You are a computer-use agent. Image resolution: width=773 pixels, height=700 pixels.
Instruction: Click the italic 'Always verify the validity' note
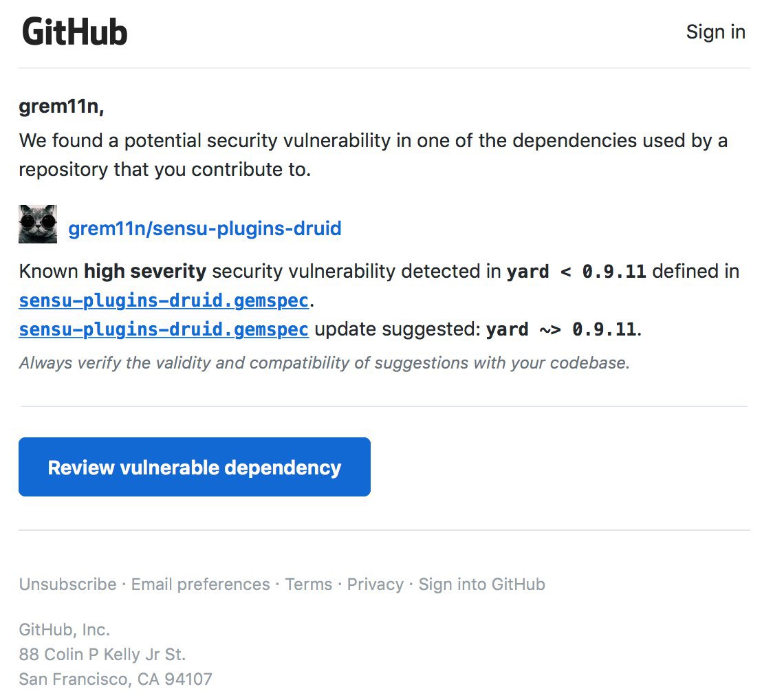[x=324, y=363]
